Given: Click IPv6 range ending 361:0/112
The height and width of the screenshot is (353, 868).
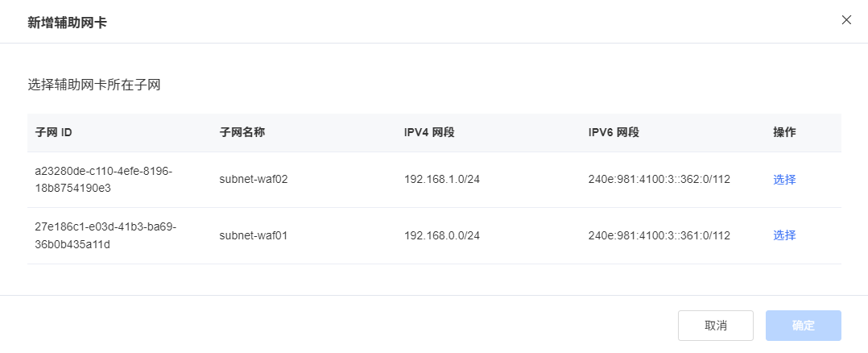Looking at the screenshot, I should tap(659, 235).
